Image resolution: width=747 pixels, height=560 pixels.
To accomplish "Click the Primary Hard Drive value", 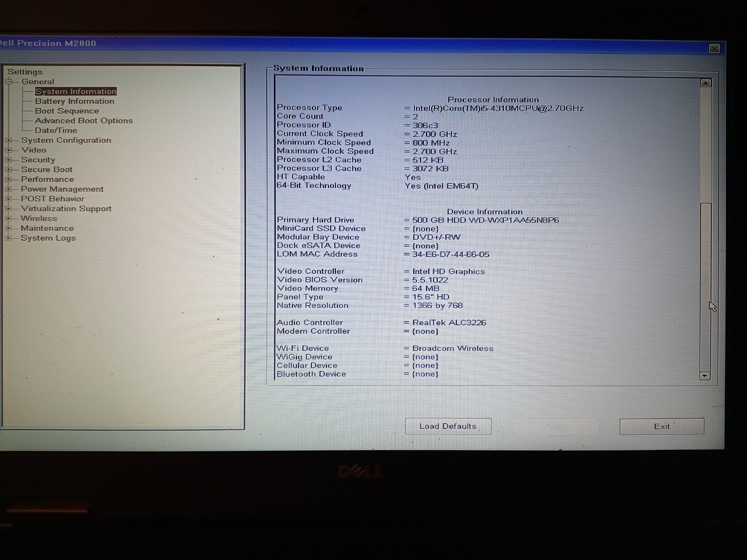I will (486, 220).
